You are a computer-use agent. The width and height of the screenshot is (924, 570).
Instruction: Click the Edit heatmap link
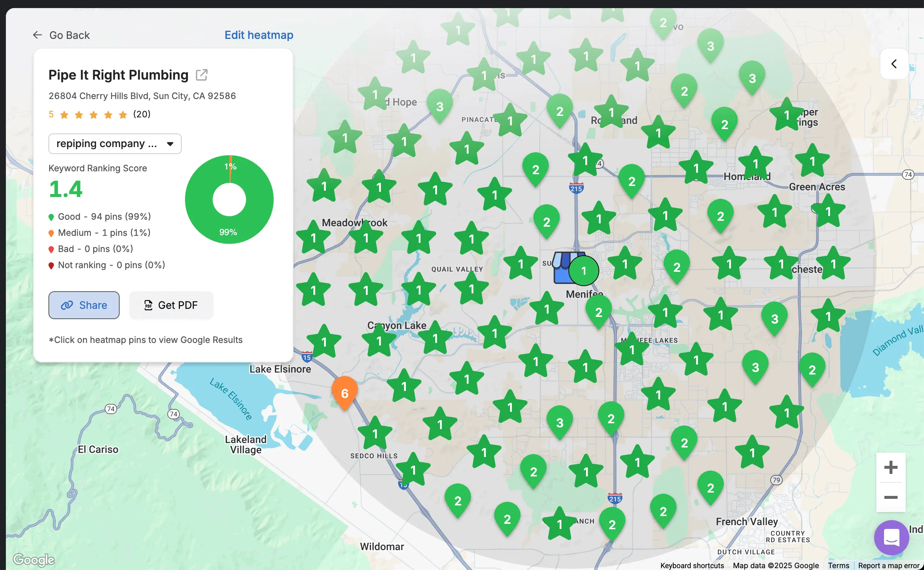[259, 35]
